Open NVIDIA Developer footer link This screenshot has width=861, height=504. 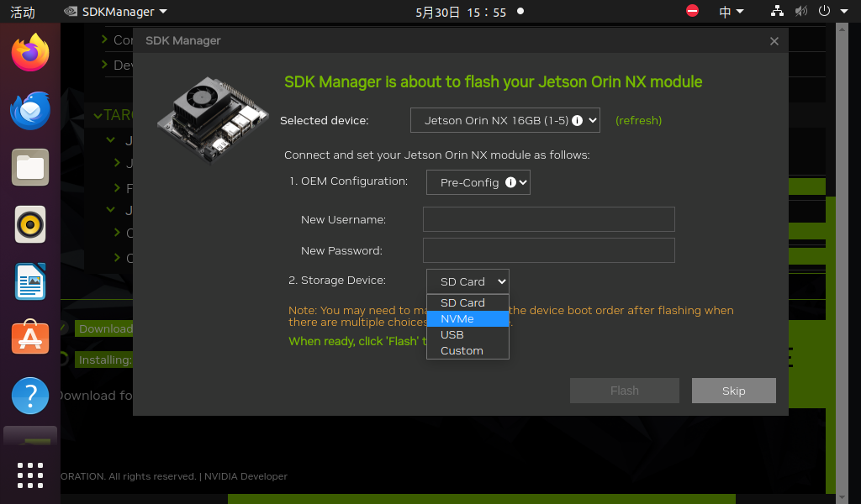coord(246,476)
